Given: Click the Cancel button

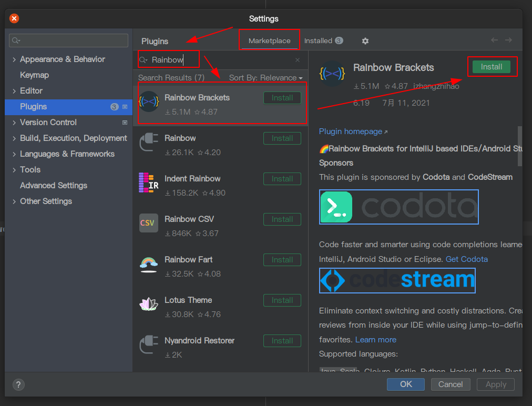Looking at the screenshot, I should pyautogui.click(x=450, y=384).
